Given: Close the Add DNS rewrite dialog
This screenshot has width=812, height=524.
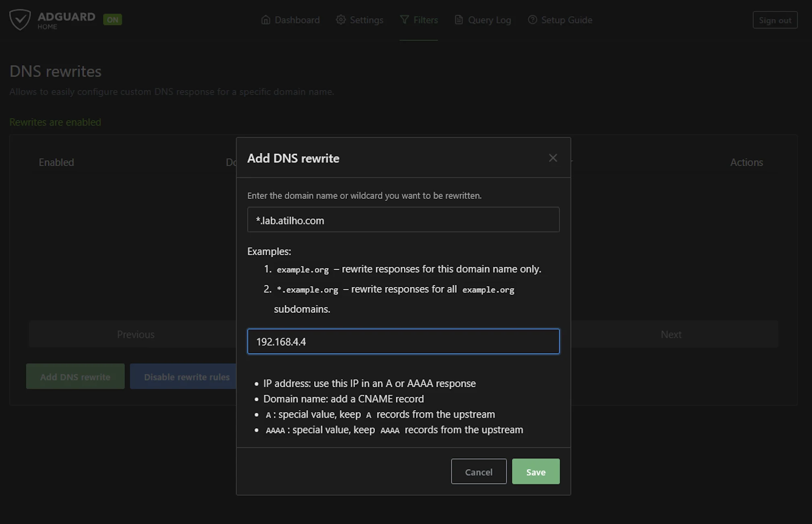Looking at the screenshot, I should pyautogui.click(x=553, y=158).
